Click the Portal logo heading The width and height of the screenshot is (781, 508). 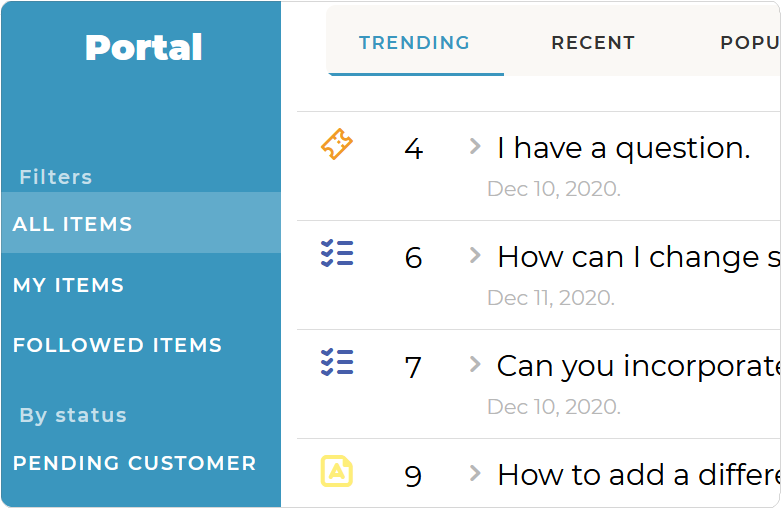143,47
